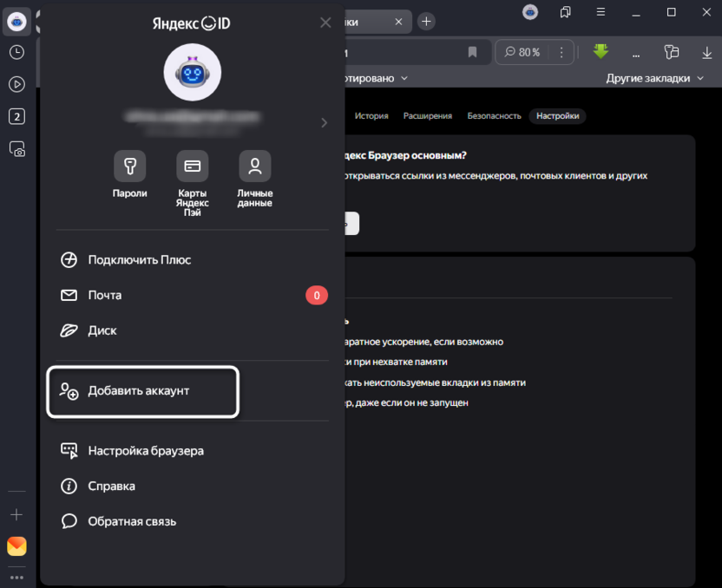Open the vertical dots next to zoom

coord(561,52)
